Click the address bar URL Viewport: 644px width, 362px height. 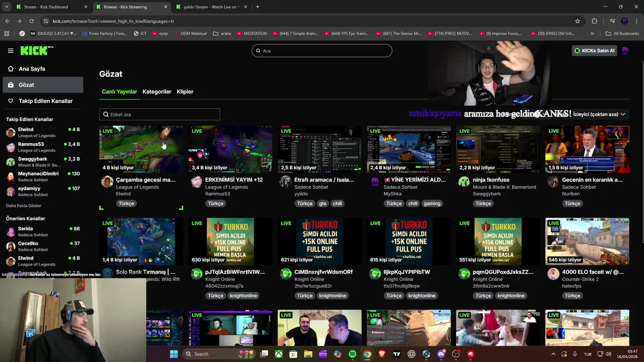point(113,21)
